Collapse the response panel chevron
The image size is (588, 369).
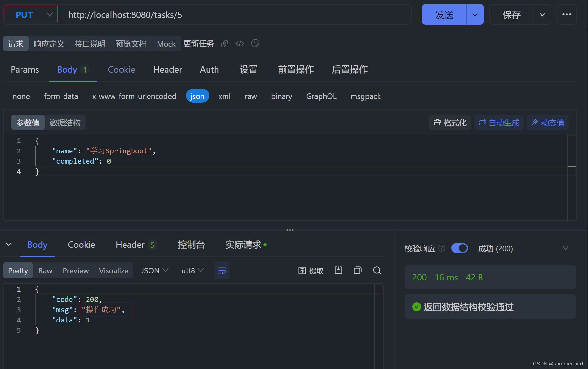(x=9, y=245)
